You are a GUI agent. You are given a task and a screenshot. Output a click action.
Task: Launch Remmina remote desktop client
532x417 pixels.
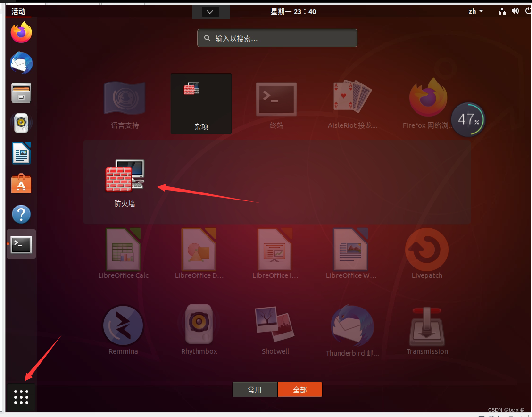pos(123,330)
